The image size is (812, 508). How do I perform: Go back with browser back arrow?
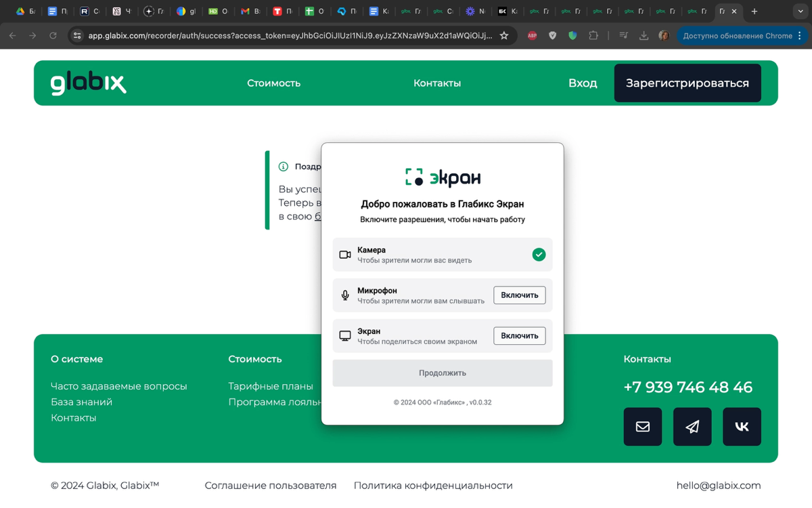coord(12,36)
